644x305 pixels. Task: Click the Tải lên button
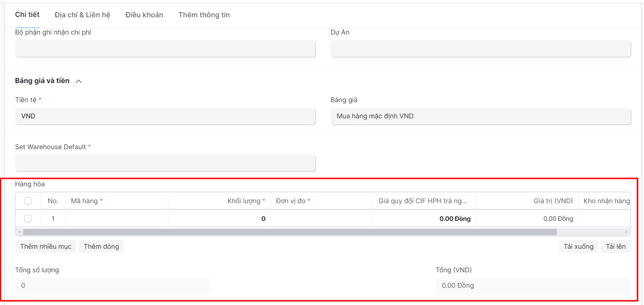pyautogui.click(x=616, y=247)
